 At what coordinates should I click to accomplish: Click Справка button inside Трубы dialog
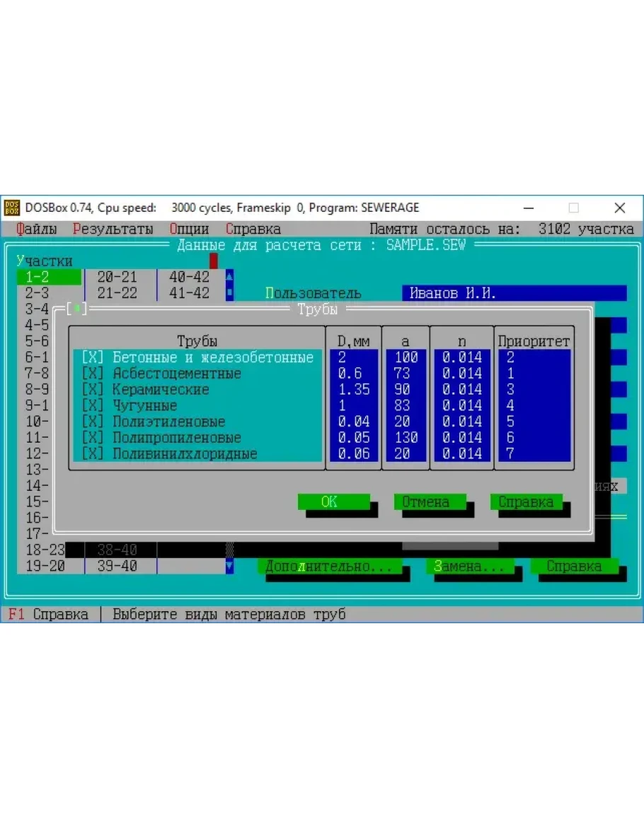(x=525, y=502)
